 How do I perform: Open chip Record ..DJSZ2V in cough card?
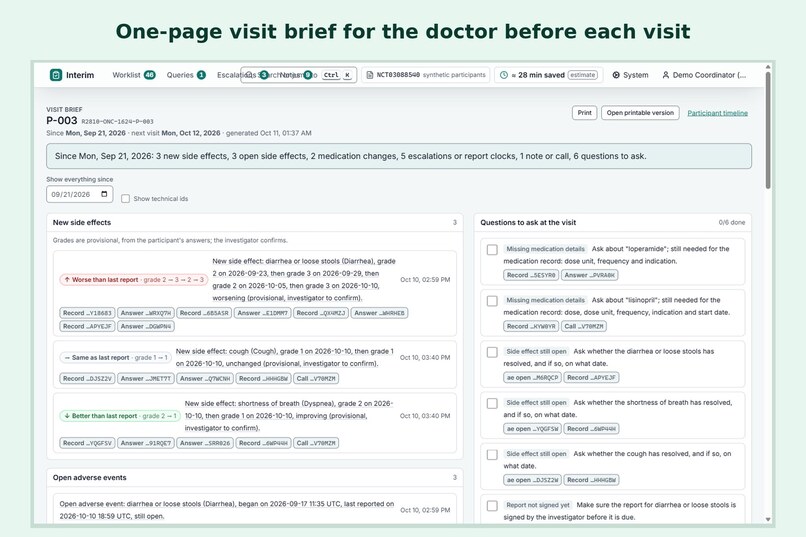87,379
